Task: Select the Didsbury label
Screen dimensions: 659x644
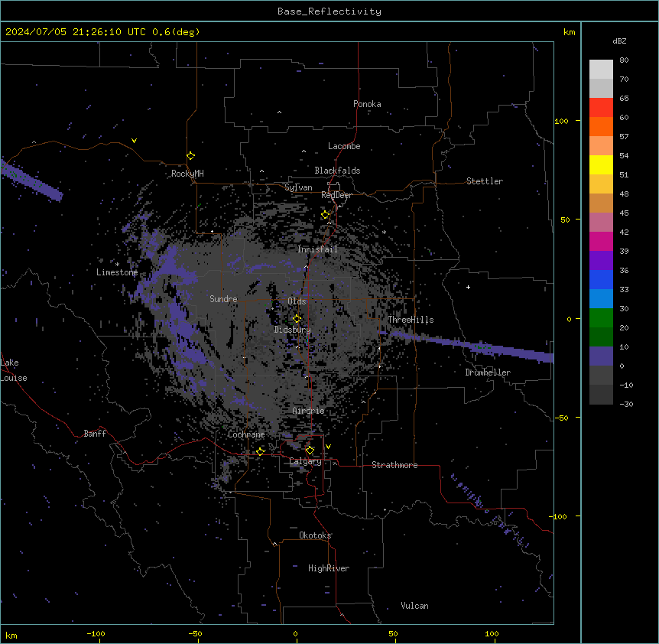Action: 293,330
